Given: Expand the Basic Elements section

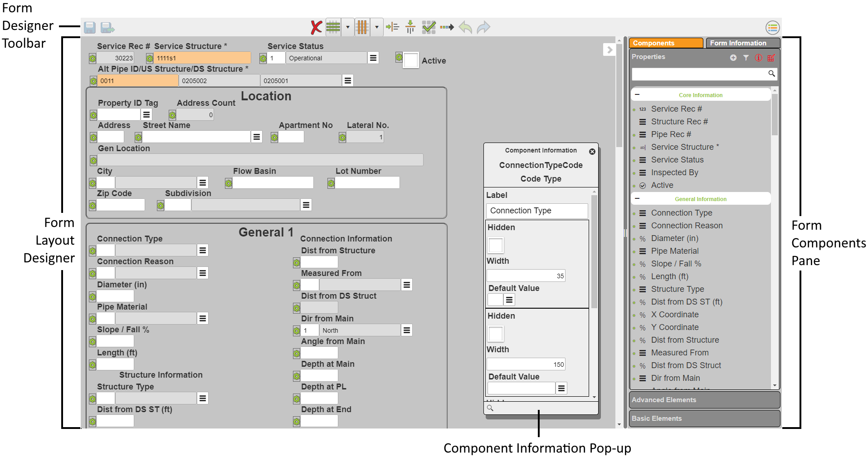Looking at the screenshot, I should tap(704, 419).
